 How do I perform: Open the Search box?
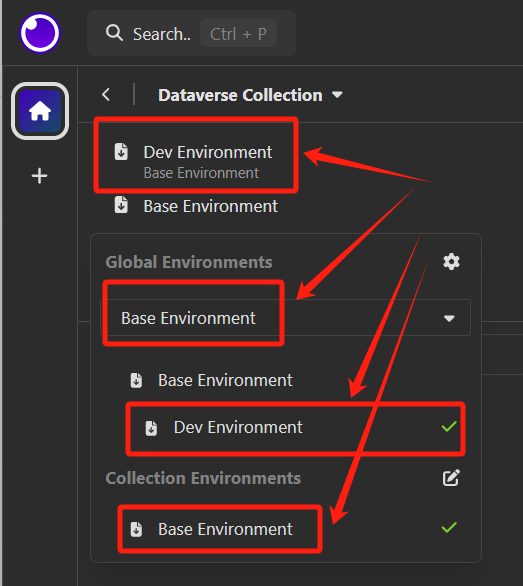pyautogui.click(x=191, y=33)
